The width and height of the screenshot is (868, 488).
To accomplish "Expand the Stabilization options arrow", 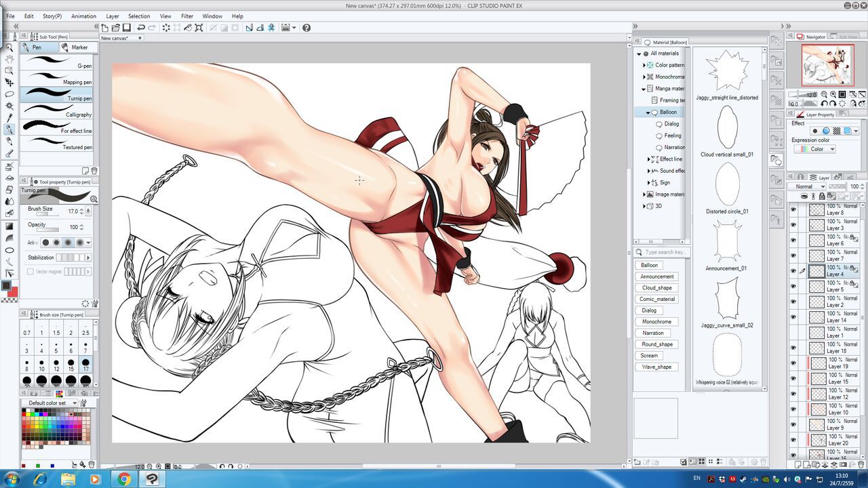I will 89,258.
